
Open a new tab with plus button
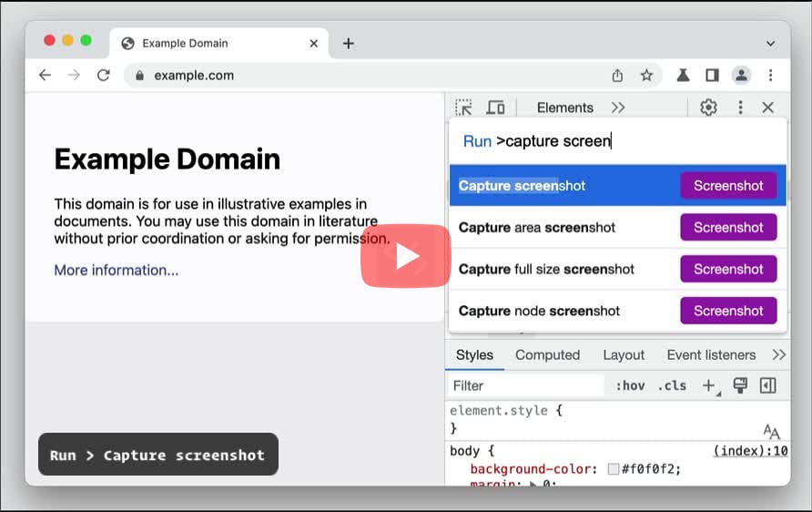[x=349, y=44]
